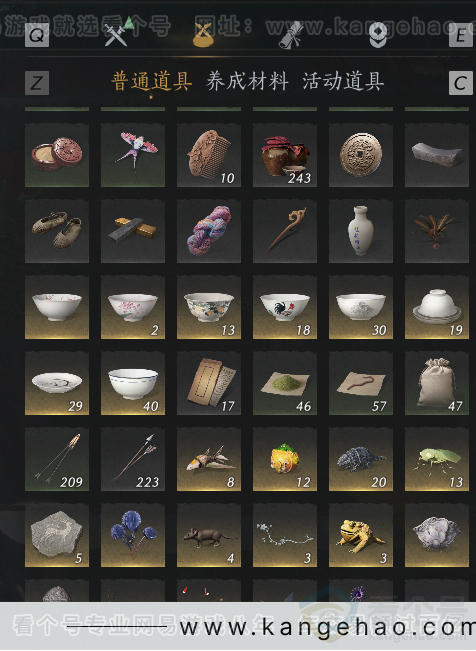Viewport: 476px width, 651px height.
Task: Select the wine jars item with 243
Action: pyautogui.click(x=285, y=154)
